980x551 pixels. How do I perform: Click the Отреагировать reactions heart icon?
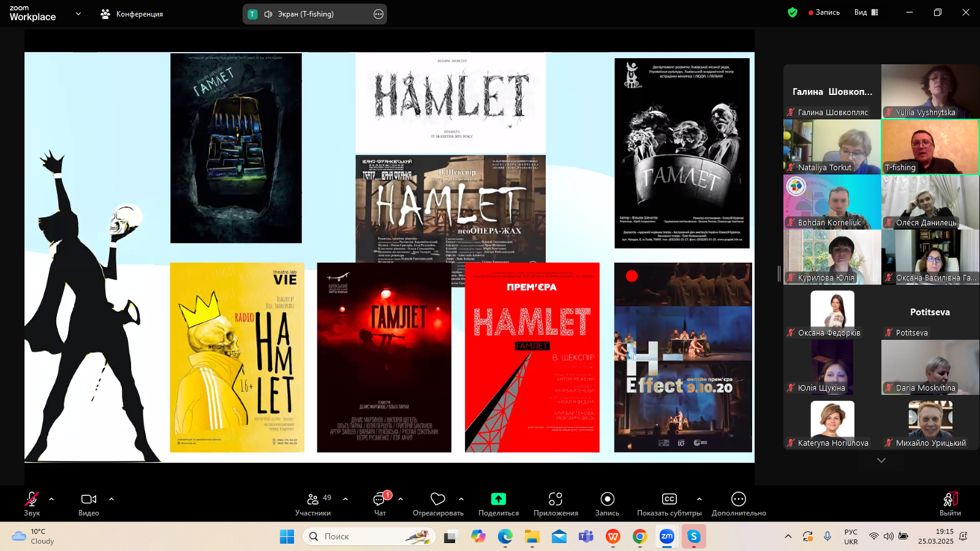coord(437,503)
